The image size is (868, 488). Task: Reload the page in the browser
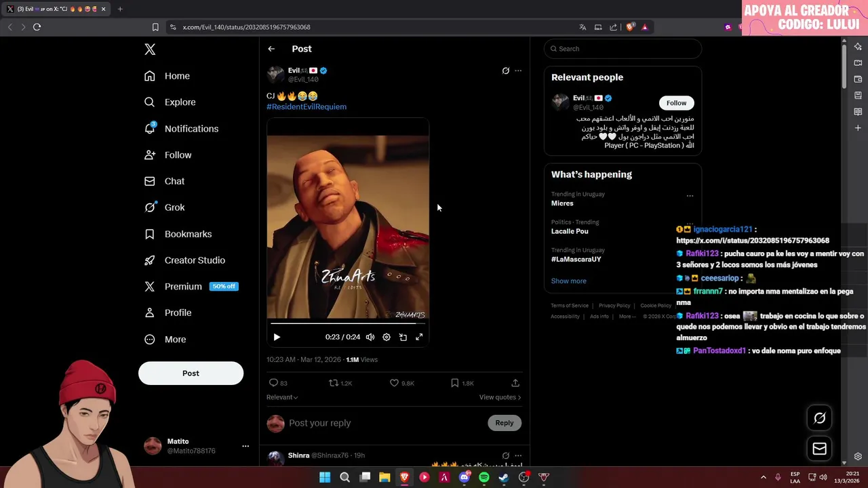click(37, 27)
